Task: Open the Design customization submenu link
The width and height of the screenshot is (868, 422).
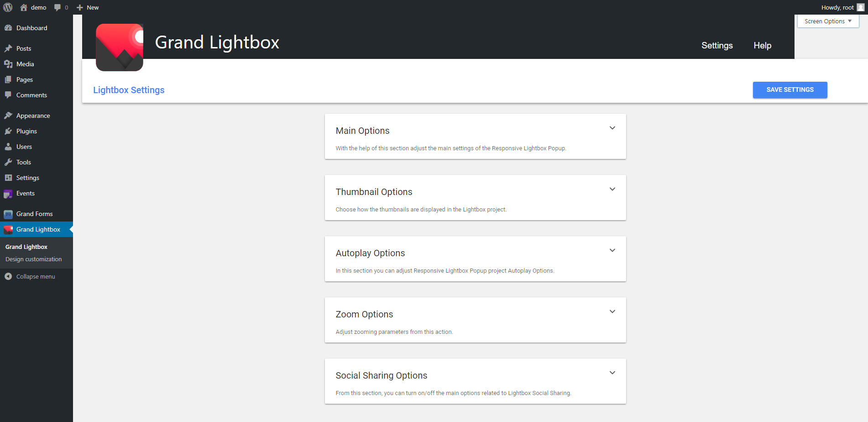Action: coord(33,259)
